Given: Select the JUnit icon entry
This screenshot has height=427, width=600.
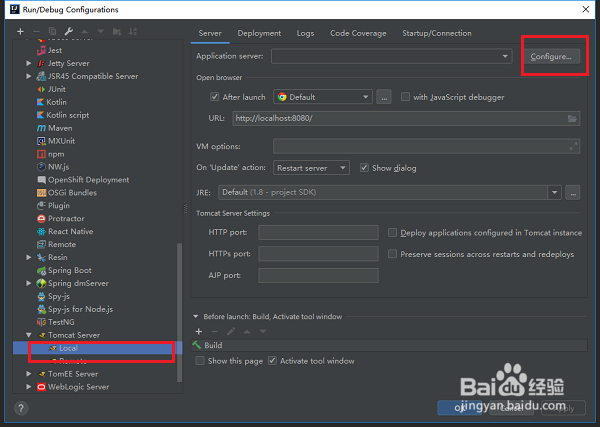Looking at the screenshot, I should 41,89.
